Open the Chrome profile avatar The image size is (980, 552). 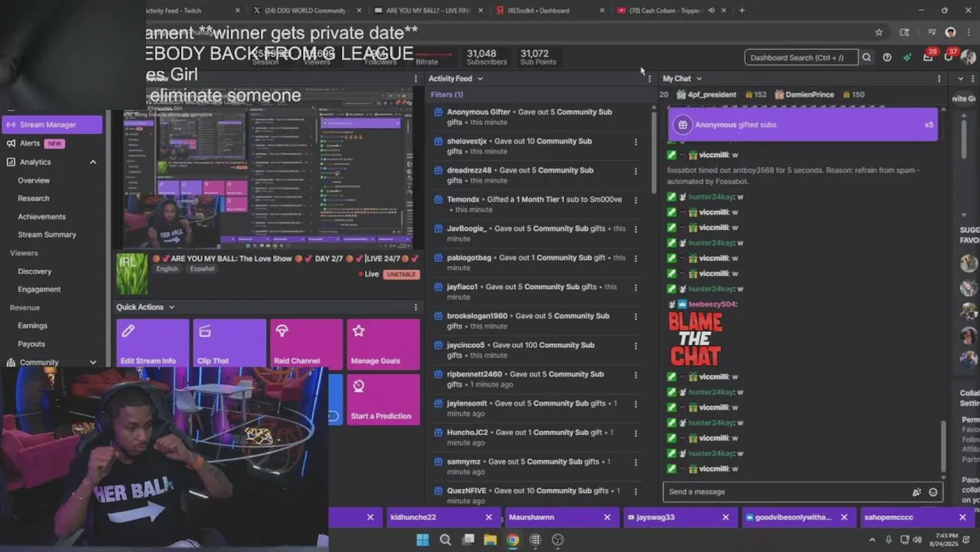(951, 32)
